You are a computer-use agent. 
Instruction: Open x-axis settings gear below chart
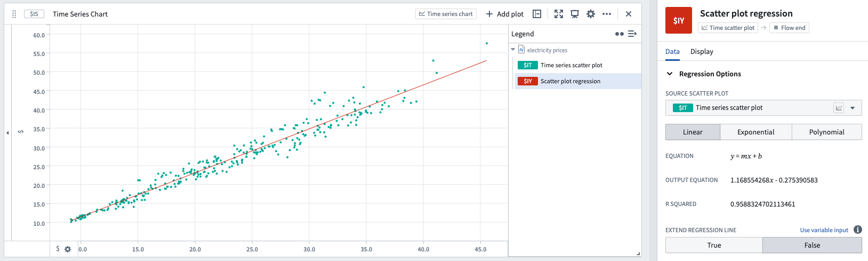coord(68,249)
